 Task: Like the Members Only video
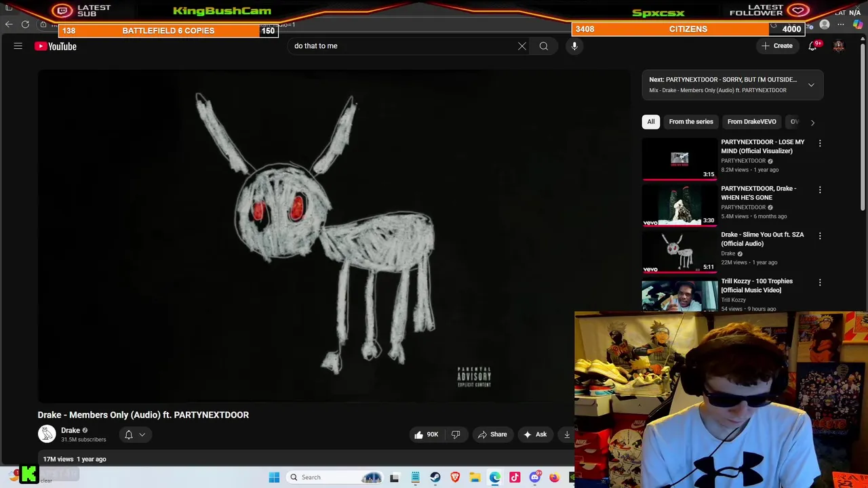coord(426,434)
